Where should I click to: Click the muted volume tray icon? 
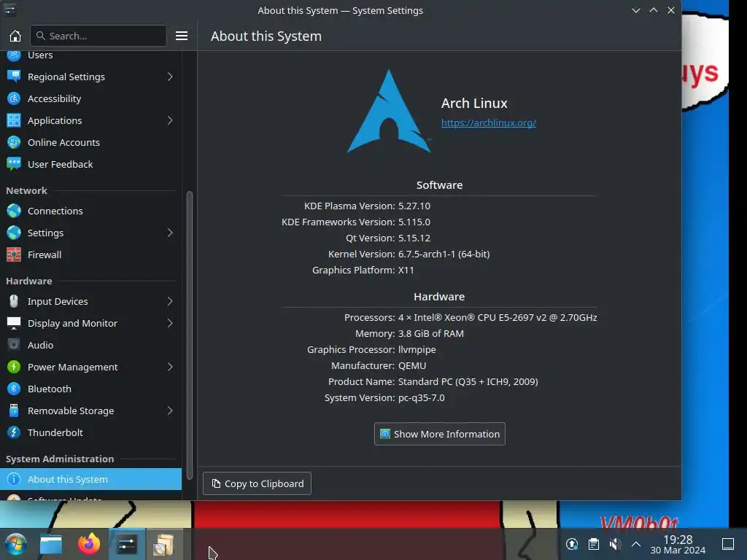tap(615, 544)
